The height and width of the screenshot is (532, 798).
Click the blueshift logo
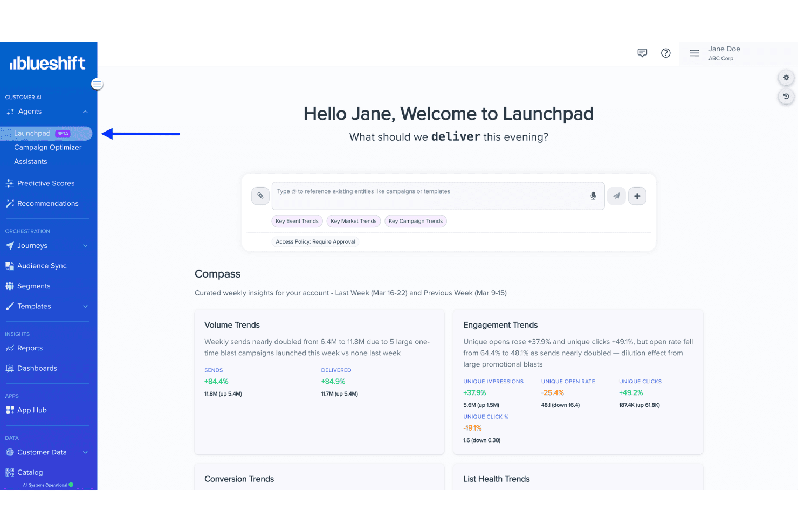[x=47, y=63]
